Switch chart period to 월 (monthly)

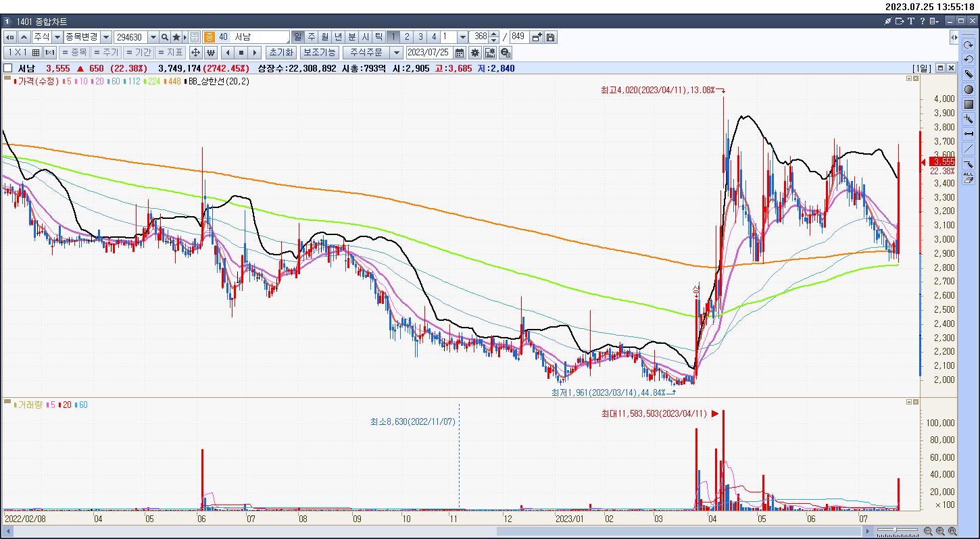(325, 37)
